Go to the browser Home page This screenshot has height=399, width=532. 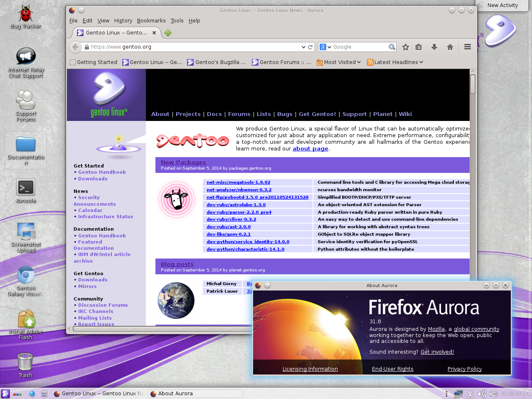(x=450, y=47)
